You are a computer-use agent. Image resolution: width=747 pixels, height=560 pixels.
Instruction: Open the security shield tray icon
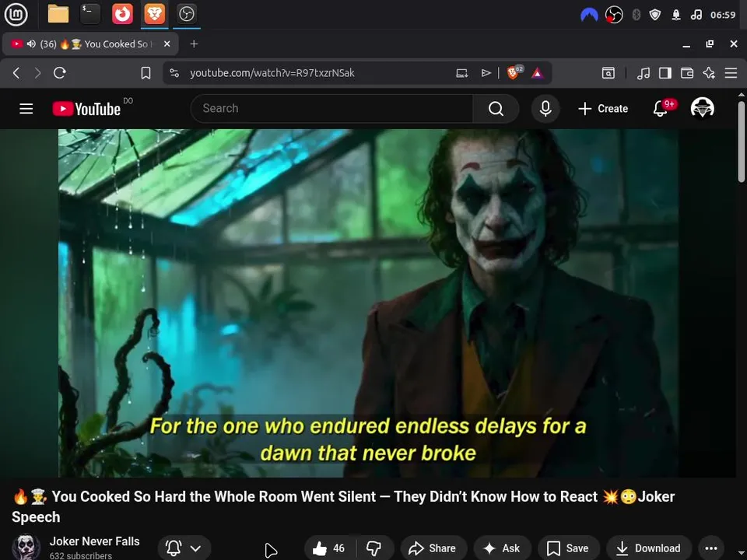coord(655,15)
